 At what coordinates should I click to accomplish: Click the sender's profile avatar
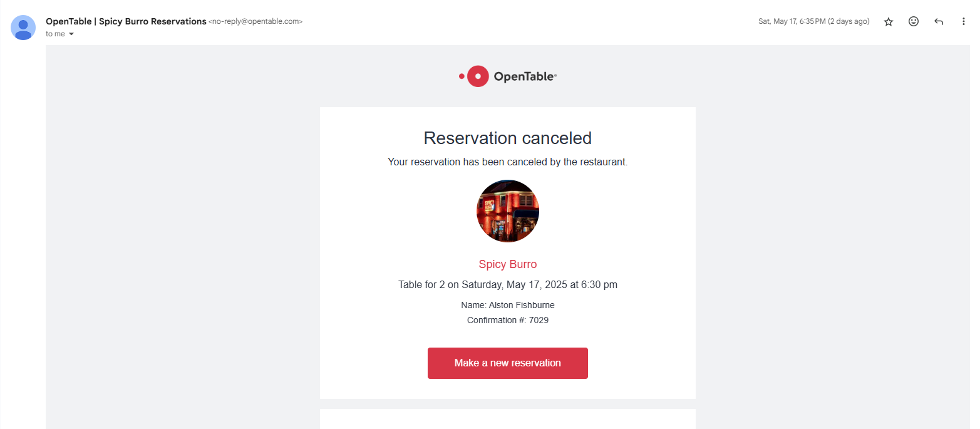tap(23, 28)
